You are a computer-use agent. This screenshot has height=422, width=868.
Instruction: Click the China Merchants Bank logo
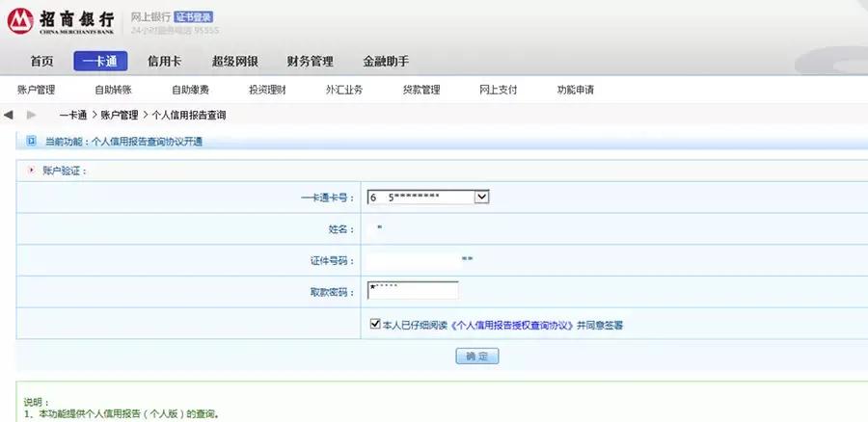61,21
